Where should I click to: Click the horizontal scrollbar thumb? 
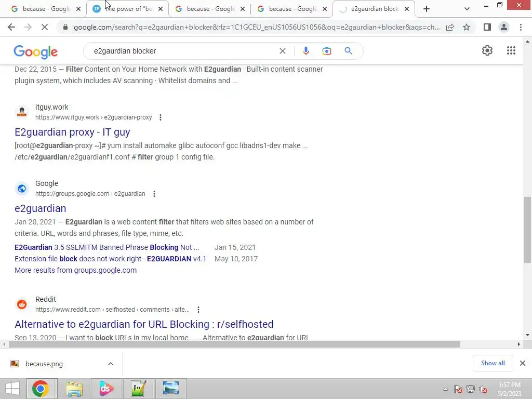pyautogui.click(x=234, y=344)
